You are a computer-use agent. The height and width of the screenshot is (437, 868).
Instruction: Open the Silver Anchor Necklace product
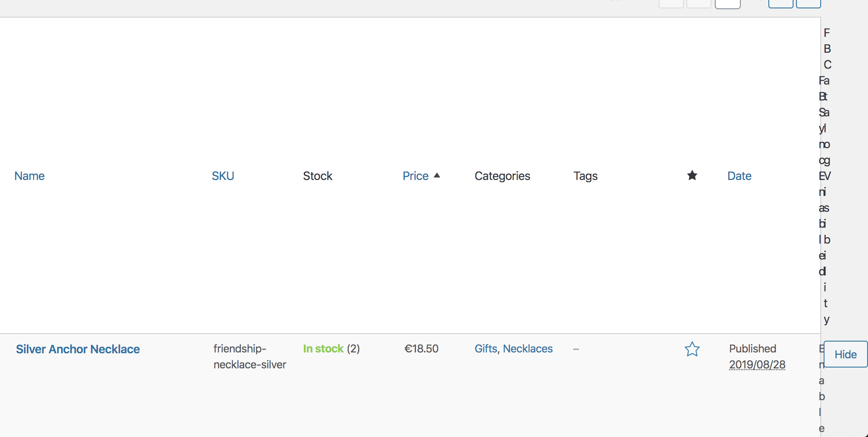tap(78, 349)
